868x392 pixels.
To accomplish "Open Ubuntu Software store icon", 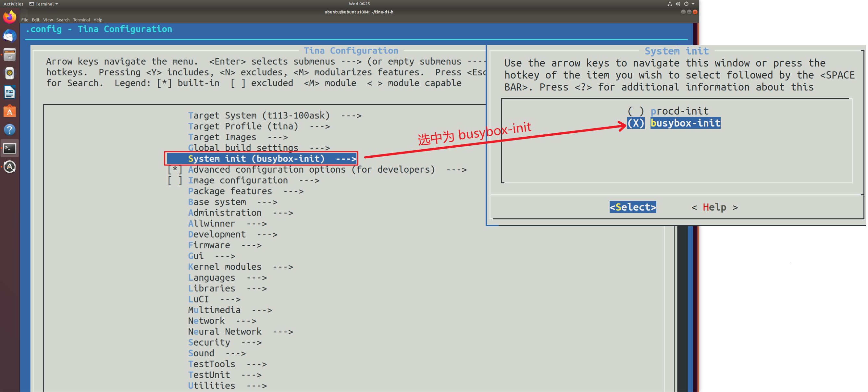I will coord(9,111).
